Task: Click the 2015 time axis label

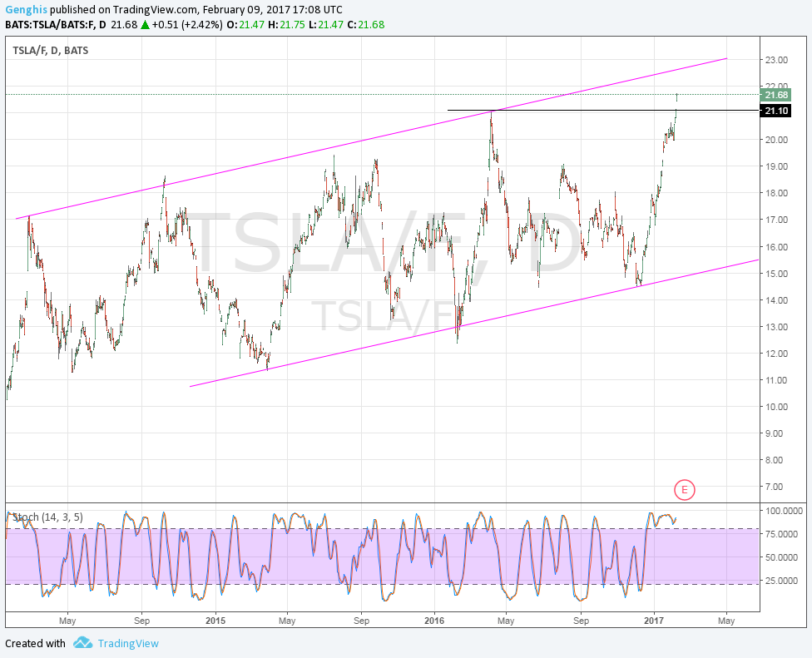Action: coord(215,621)
